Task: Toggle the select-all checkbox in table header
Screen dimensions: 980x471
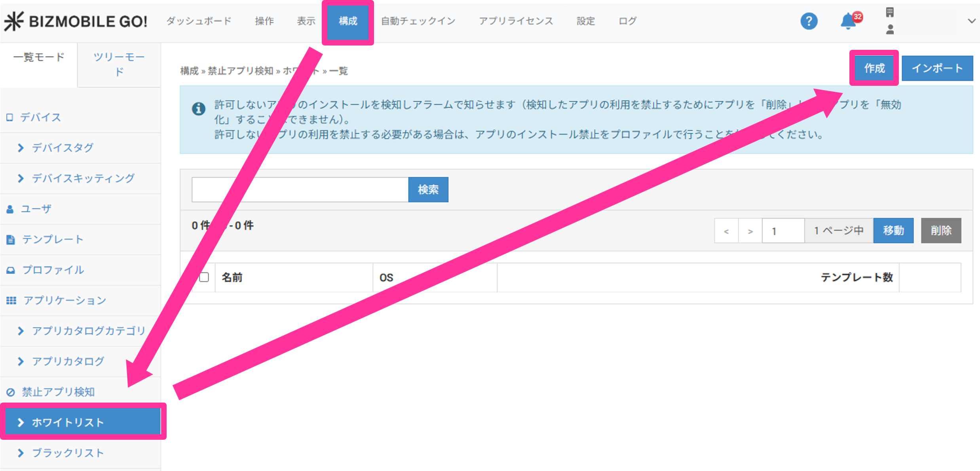Action: [204, 277]
